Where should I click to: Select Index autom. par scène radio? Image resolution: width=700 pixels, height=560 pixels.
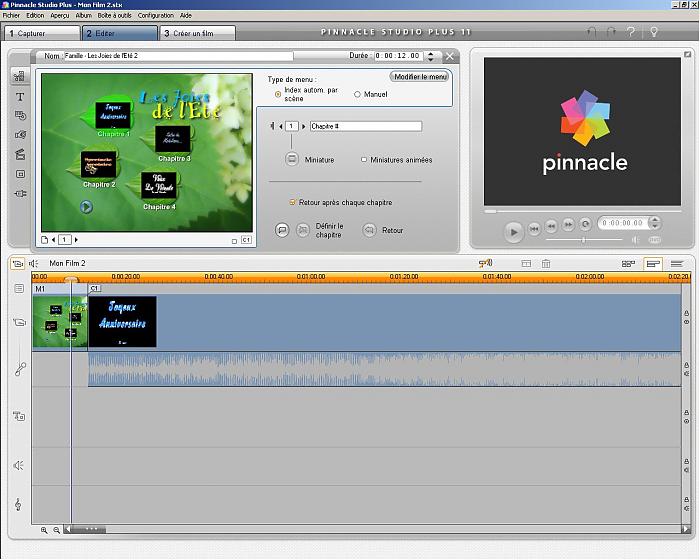278,94
